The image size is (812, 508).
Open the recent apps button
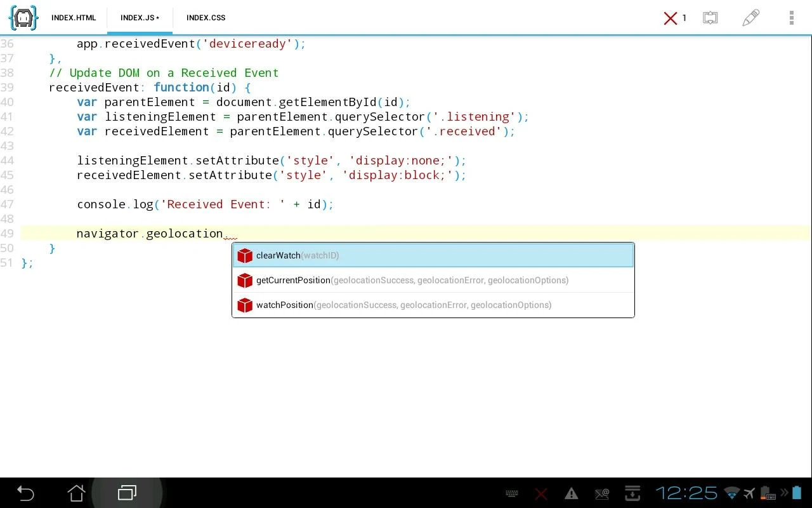point(128,493)
